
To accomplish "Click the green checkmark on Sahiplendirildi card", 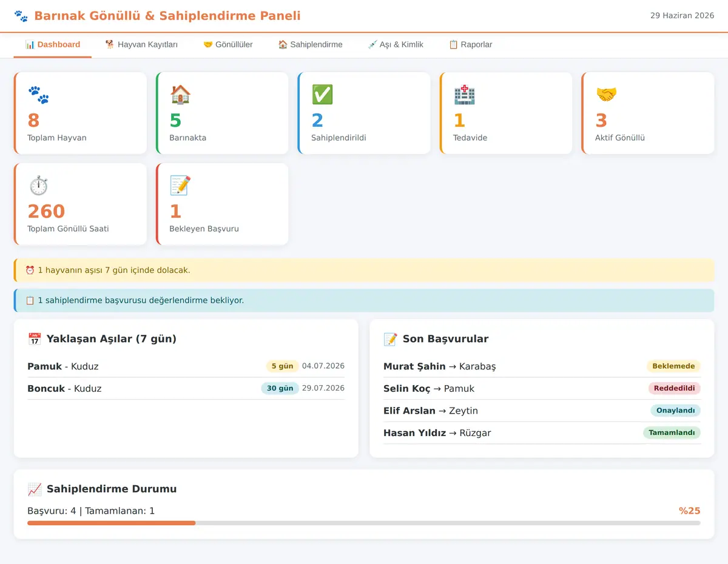I will [322, 95].
